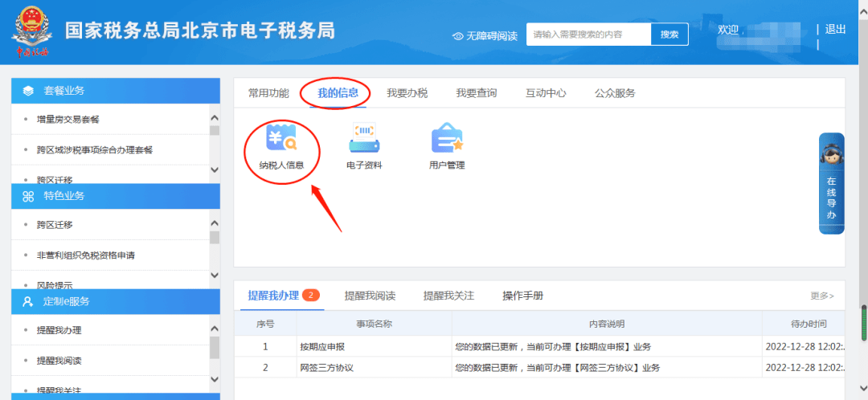Click the tax bureau national emblem logo
Screen dimensions: 868x400
coord(31,32)
